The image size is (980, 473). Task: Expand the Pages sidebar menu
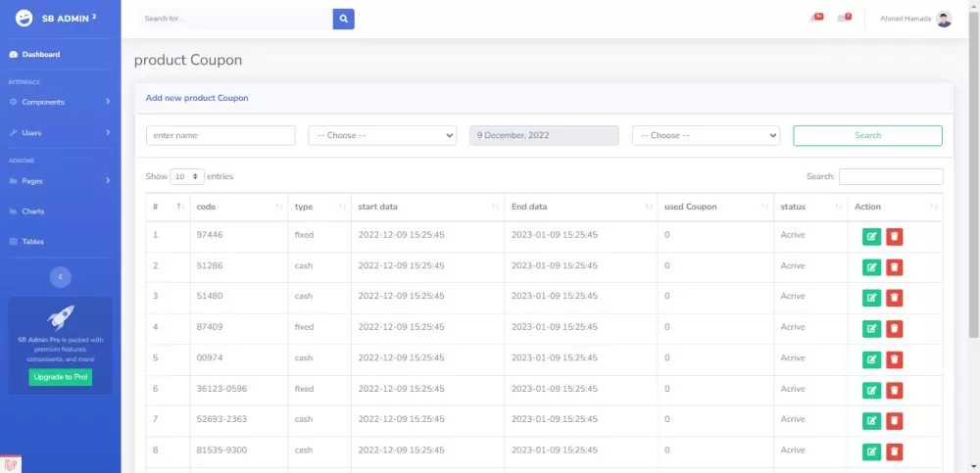click(61, 180)
